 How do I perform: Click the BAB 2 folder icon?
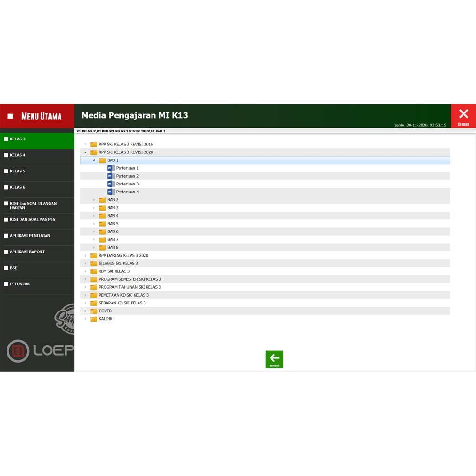click(102, 200)
